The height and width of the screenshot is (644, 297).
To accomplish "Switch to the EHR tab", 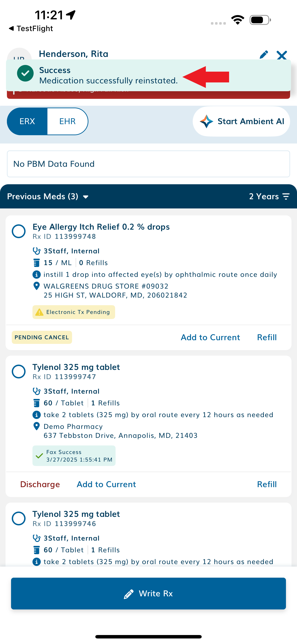I will 67,121.
